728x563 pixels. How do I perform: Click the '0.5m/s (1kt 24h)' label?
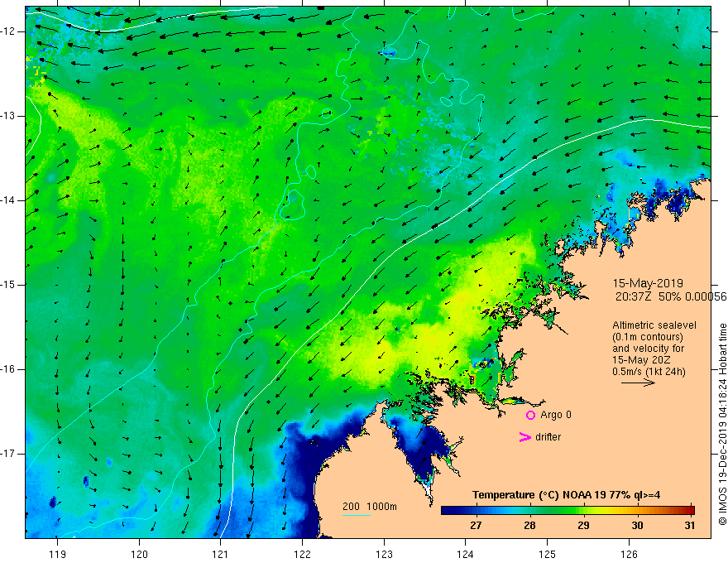coord(649,372)
